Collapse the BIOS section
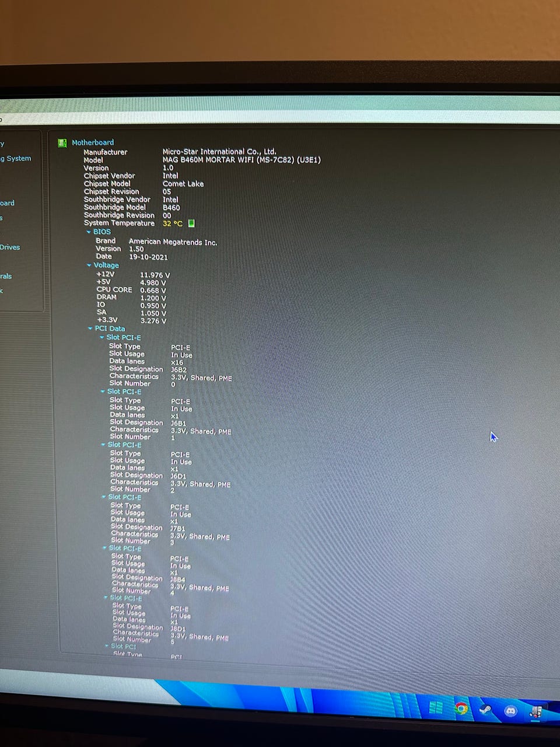560x747 pixels. (x=89, y=232)
